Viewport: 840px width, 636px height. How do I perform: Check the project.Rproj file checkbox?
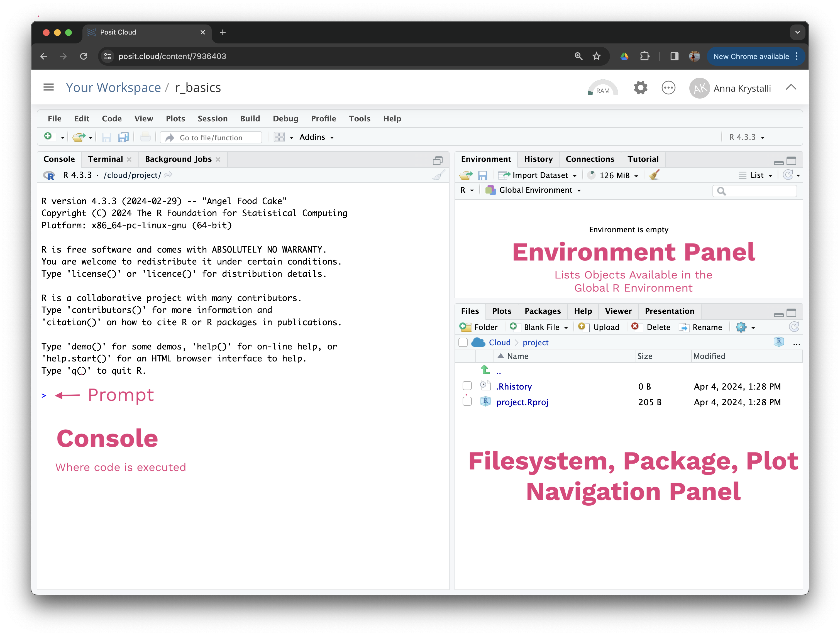click(x=467, y=402)
